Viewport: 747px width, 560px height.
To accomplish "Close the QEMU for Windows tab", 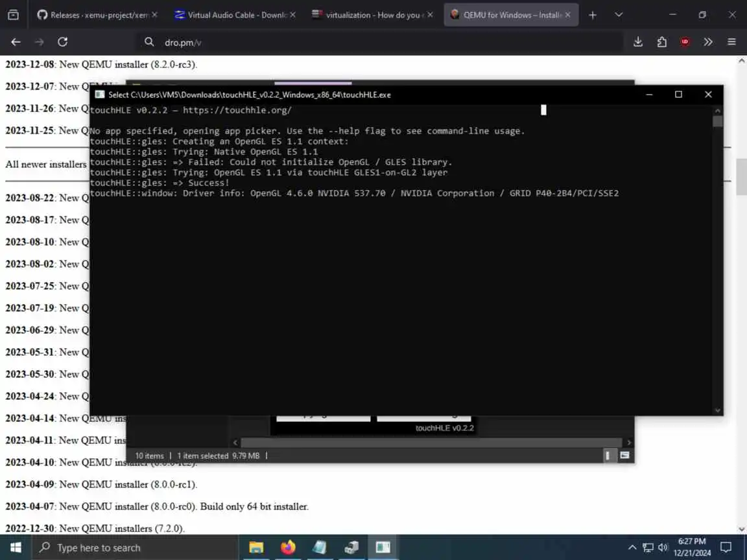I will [x=568, y=15].
